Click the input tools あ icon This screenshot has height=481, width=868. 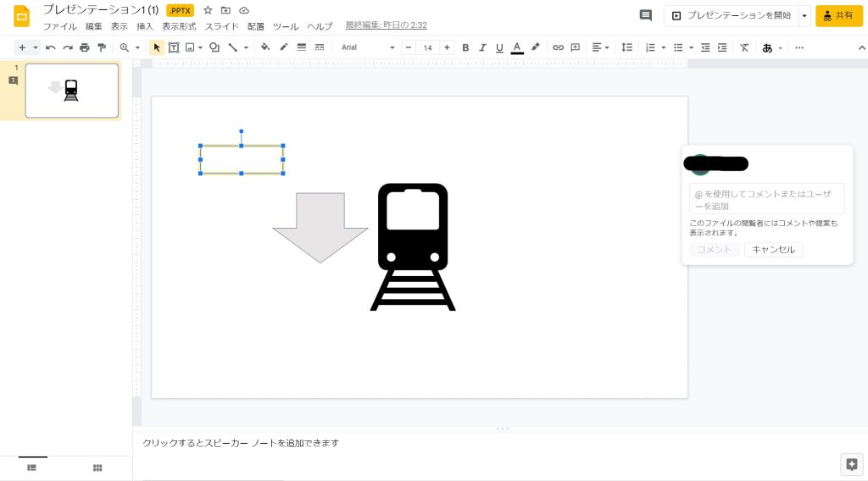click(767, 48)
